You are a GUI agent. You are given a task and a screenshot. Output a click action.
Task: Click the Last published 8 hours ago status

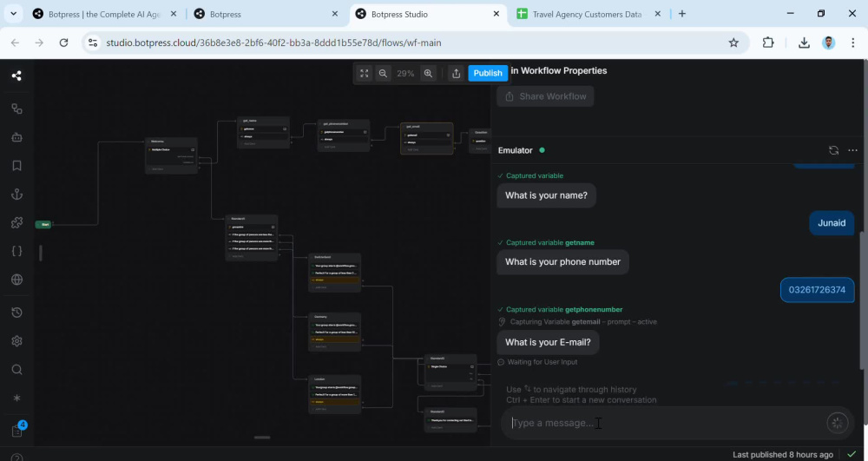[x=783, y=454]
